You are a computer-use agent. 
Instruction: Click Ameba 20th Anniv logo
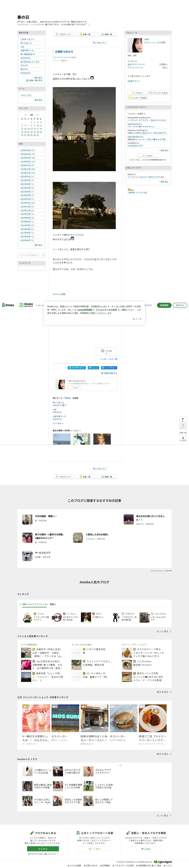point(26,305)
